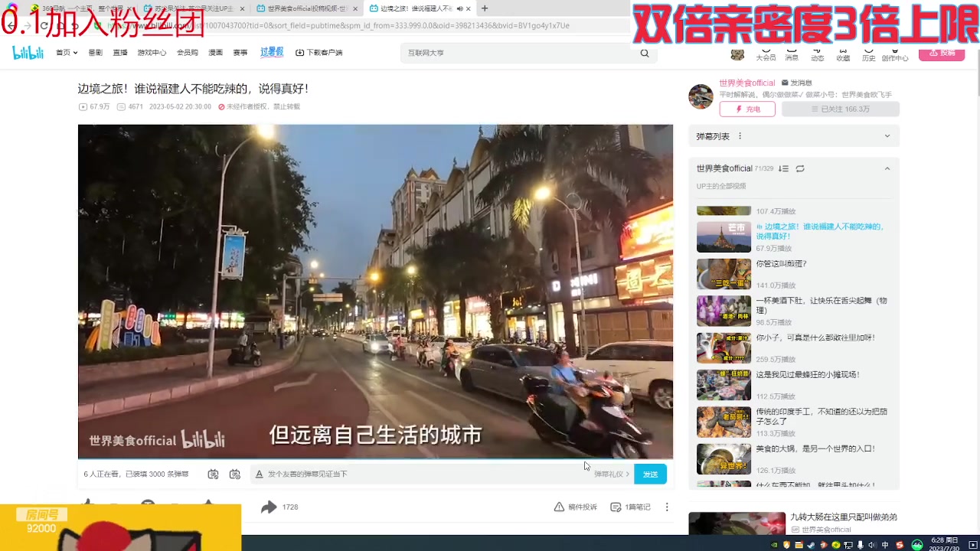Open the bilibili logo home link

(x=28, y=53)
